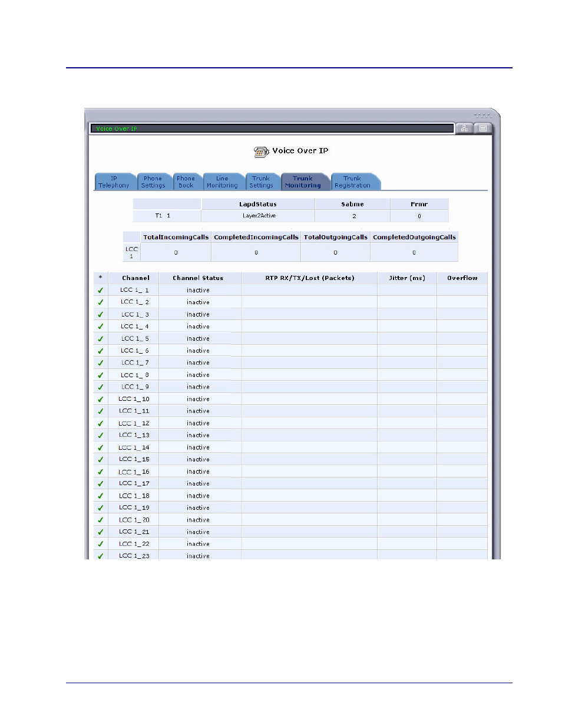
Task: Click the Layer2Active status value
Action: pyautogui.click(x=259, y=216)
